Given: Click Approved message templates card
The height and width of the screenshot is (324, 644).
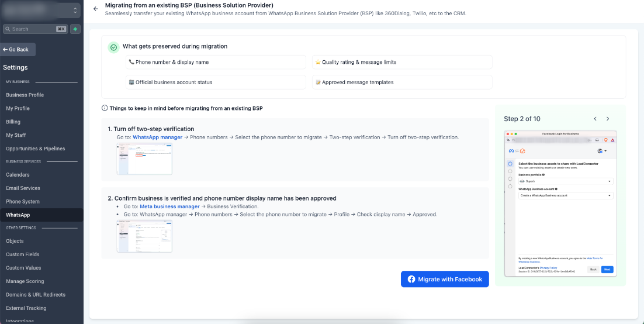Looking at the screenshot, I should (402, 82).
